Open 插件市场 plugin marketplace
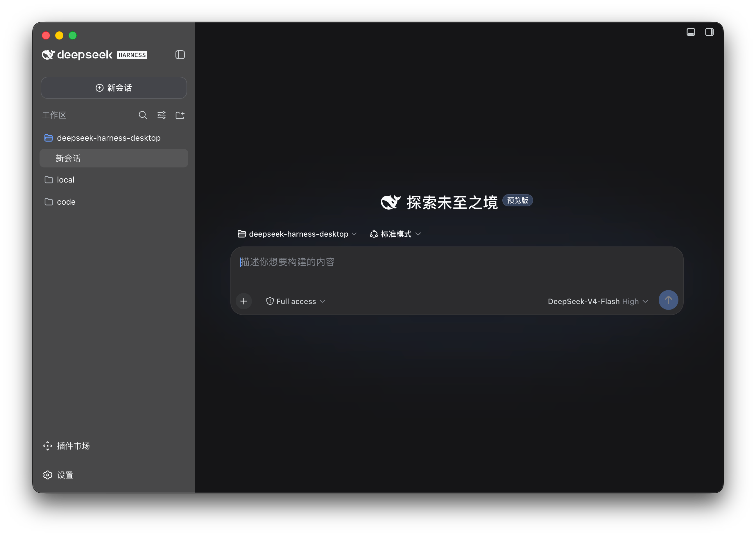 click(66, 446)
